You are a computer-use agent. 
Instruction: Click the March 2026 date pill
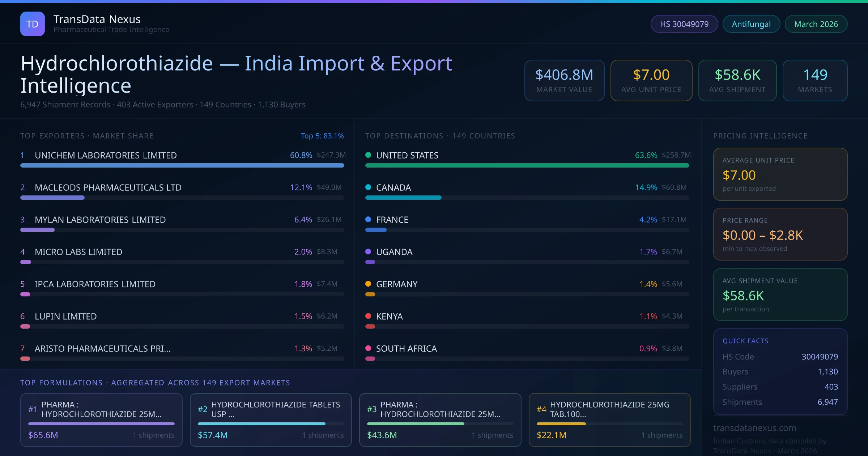pos(816,24)
